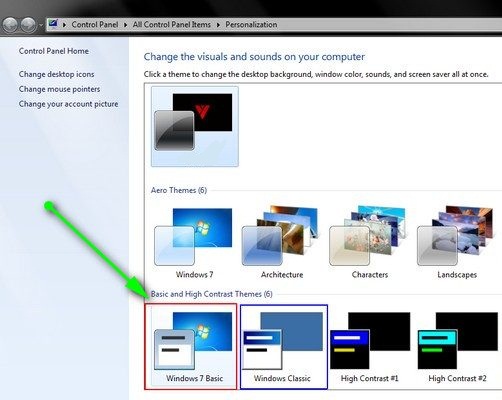Apply the High Contrast #1 theme
502x400 pixels.
370,347
